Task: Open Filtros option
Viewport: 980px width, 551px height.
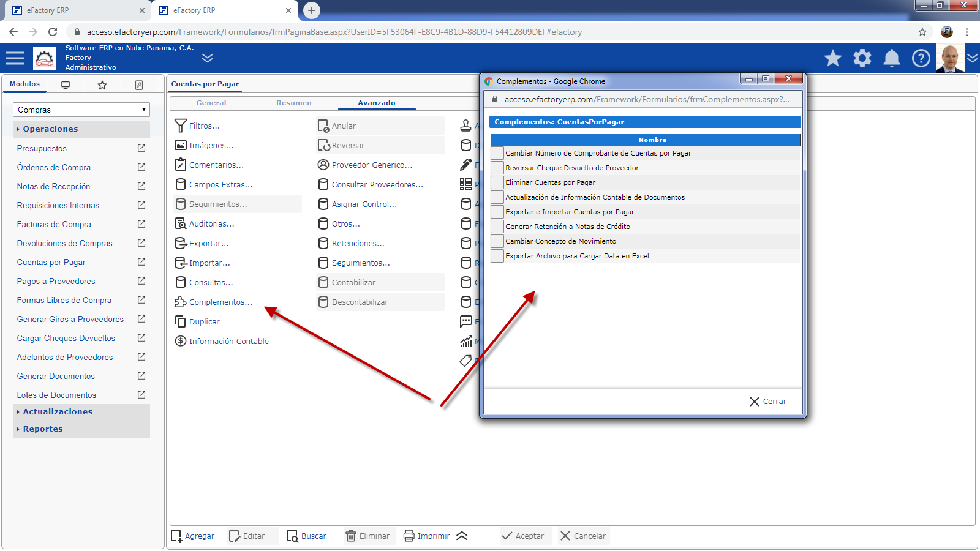Action: coord(197,126)
